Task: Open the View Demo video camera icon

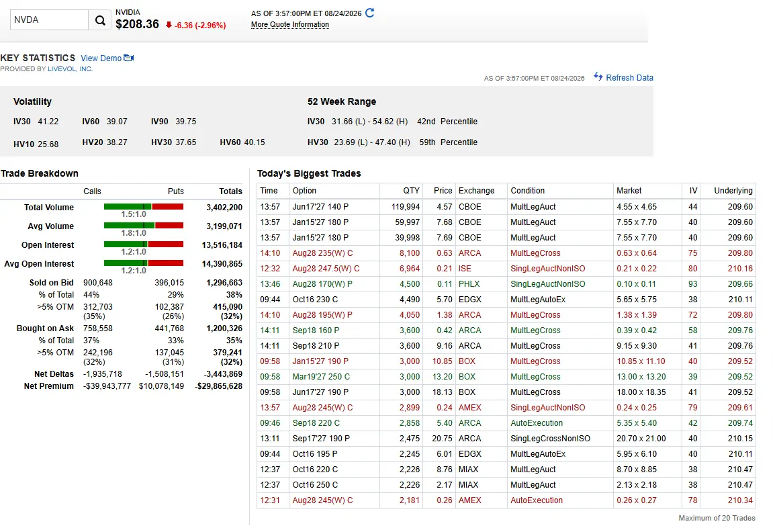Action: 129,58
